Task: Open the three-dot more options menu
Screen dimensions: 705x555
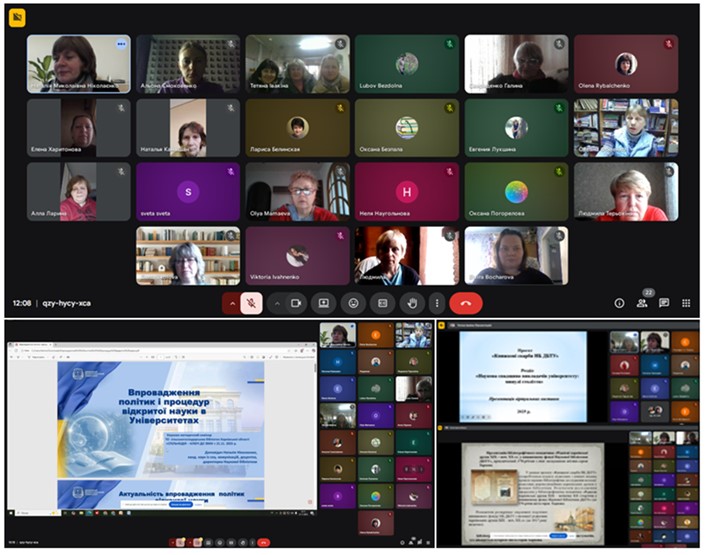Action: click(436, 302)
